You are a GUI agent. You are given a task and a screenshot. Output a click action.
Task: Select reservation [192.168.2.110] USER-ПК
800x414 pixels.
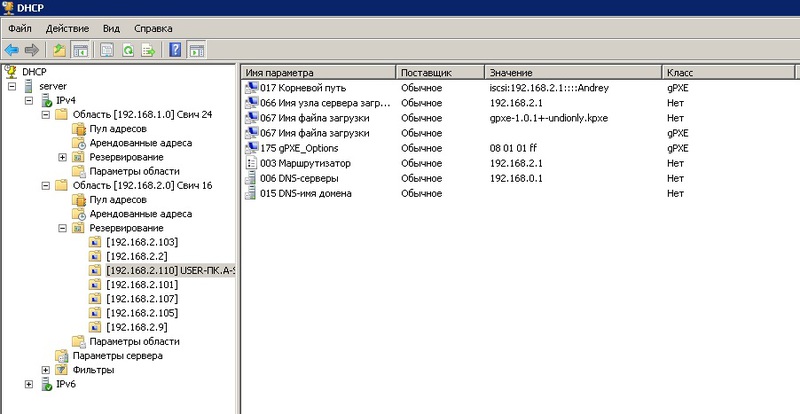(170, 271)
